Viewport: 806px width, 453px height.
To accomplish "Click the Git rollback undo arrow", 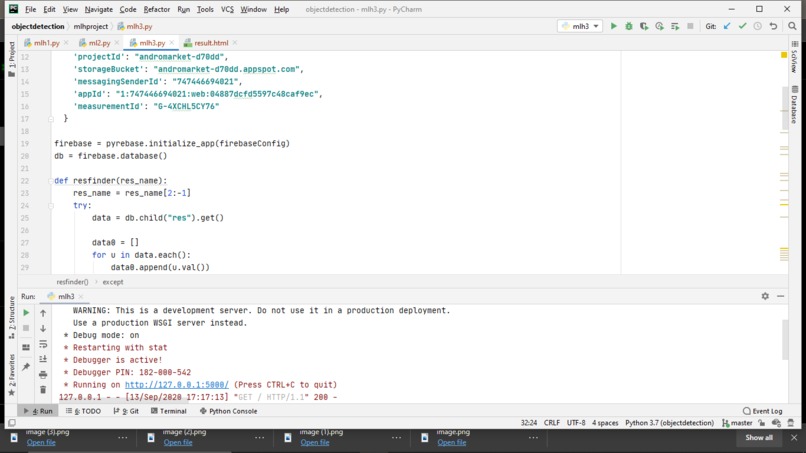I will [x=773, y=26].
